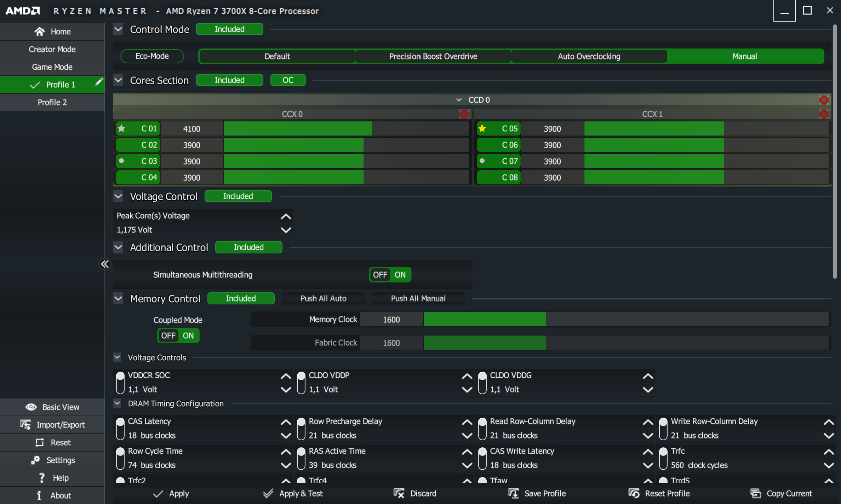Collapse the DRAM Timing Configuration section
Screen dimensions: 841x504
(117, 403)
